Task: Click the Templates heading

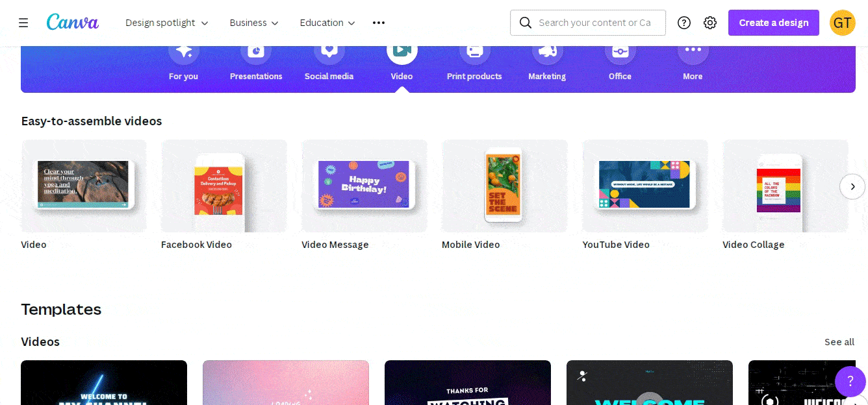Action: [61, 309]
